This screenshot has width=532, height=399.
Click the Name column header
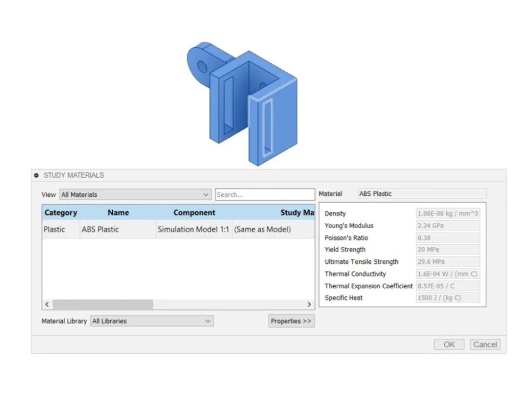[118, 213]
